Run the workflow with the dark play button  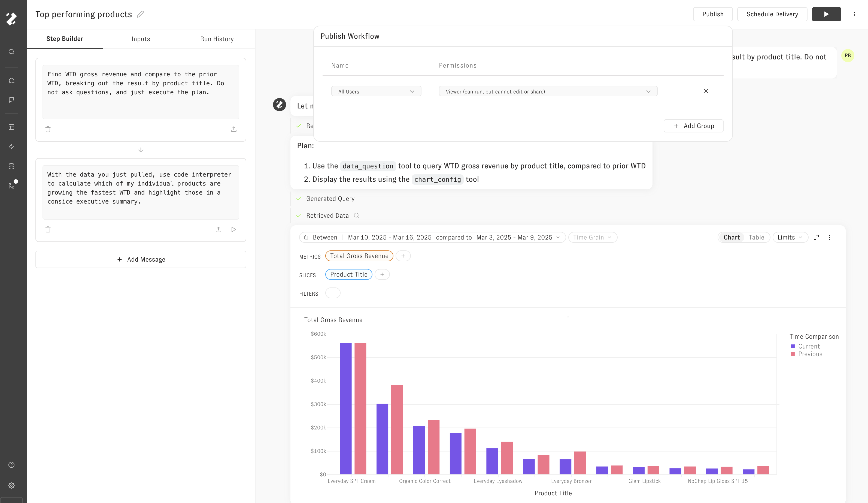826,14
